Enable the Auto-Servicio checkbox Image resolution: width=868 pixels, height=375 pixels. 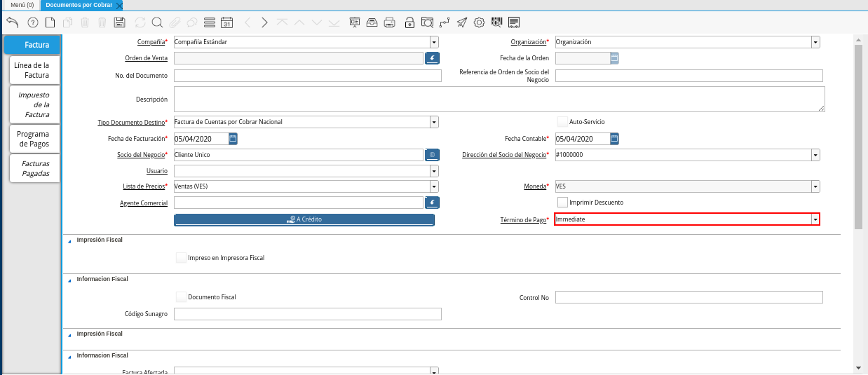[562, 121]
